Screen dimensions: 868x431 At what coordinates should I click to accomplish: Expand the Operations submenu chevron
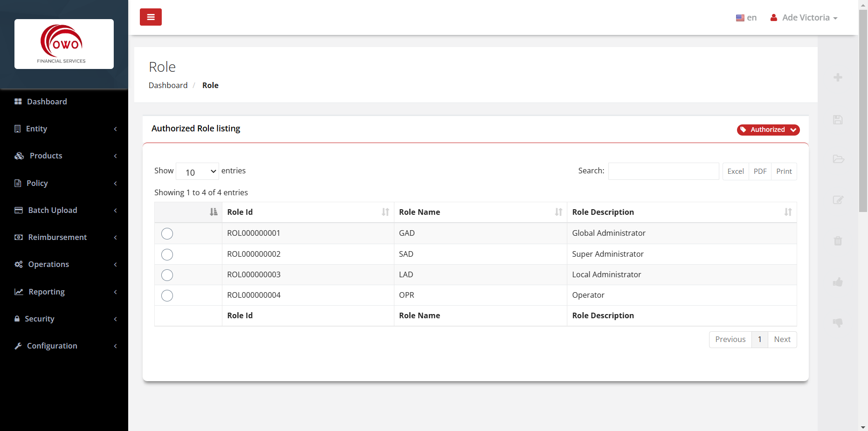pyautogui.click(x=115, y=265)
